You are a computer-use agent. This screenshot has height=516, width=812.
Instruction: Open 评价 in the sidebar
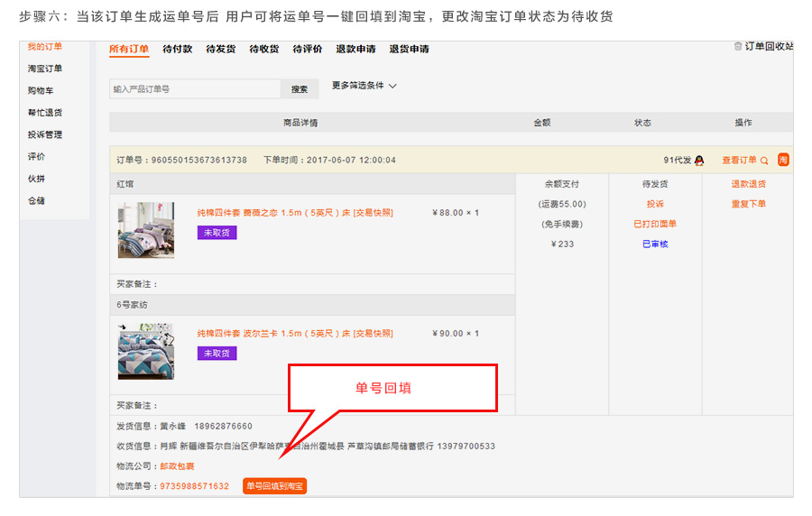36,156
